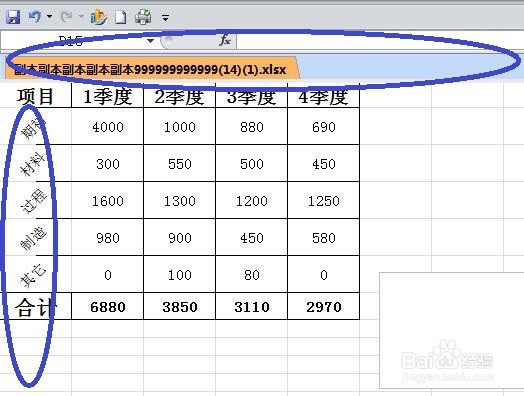The height and width of the screenshot is (396, 524).
Task: Click the greyed-out Redo arrow icon
Action: (67, 16)
